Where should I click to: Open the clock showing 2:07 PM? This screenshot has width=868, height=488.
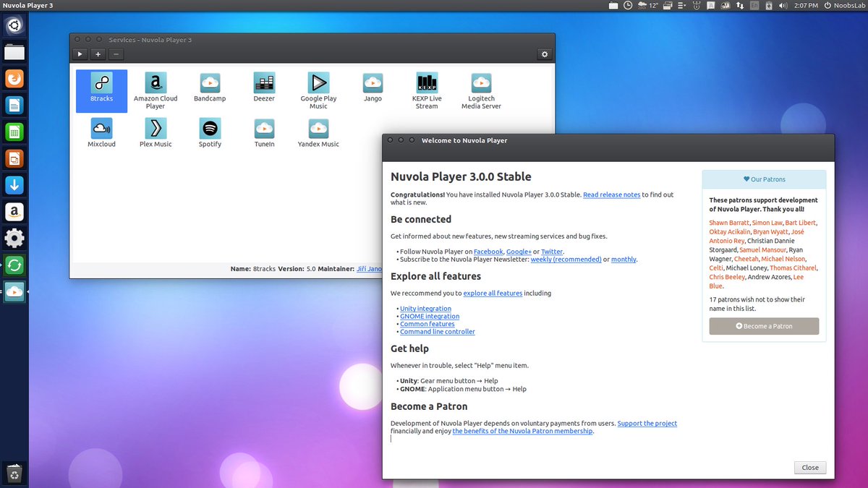tap(805, 6)
